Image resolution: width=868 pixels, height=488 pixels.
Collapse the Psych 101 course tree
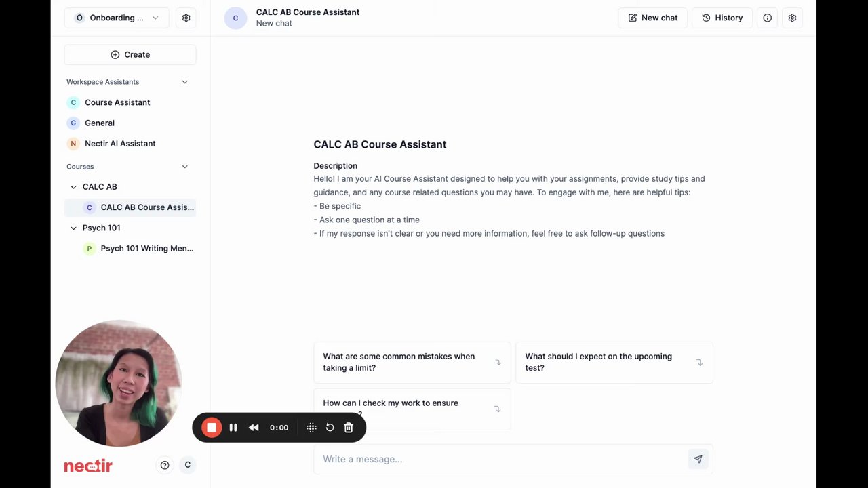(x=74, y=228)
